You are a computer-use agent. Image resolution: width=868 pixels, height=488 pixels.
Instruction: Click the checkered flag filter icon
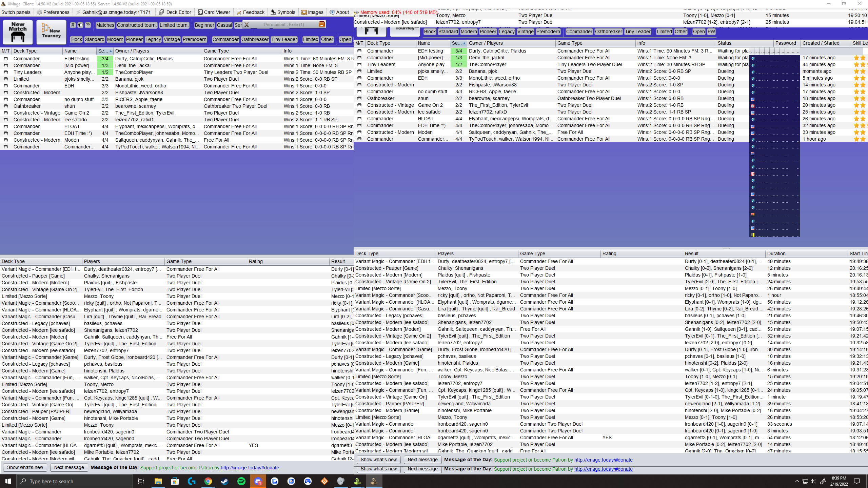[x=88, y=25]
